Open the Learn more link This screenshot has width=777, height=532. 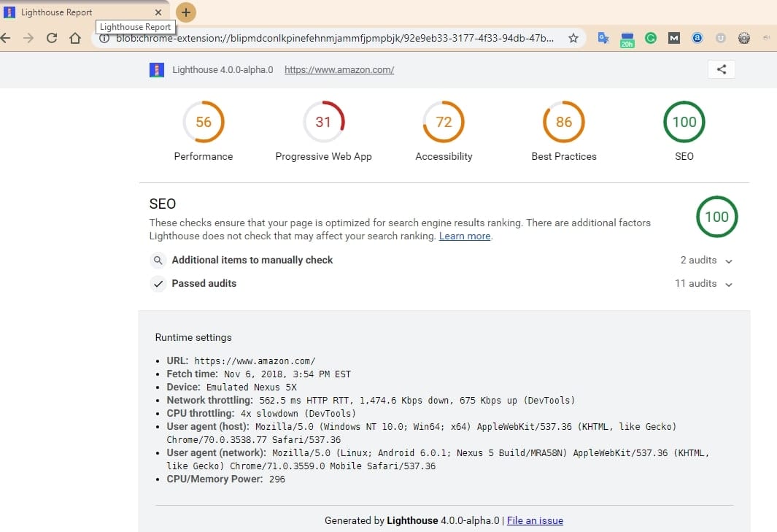click(x=465, y=236)
